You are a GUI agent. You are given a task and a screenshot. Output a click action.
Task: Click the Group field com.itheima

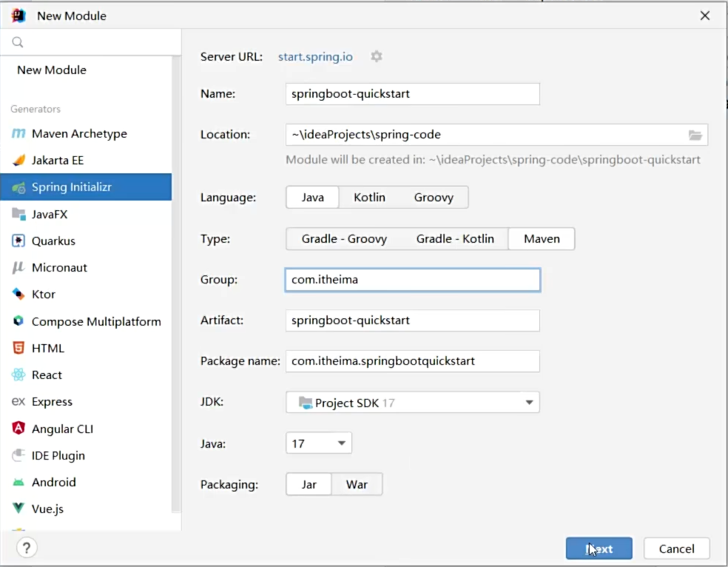click(413, 280)
